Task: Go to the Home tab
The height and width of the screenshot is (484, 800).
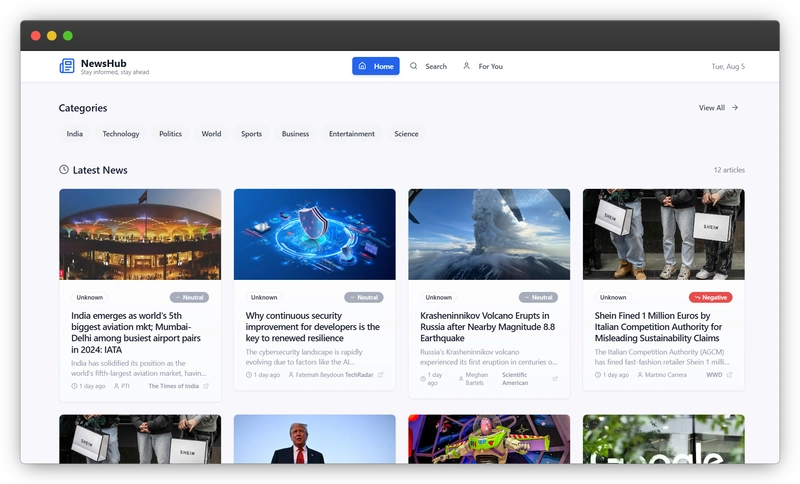Action: (376, 66)
